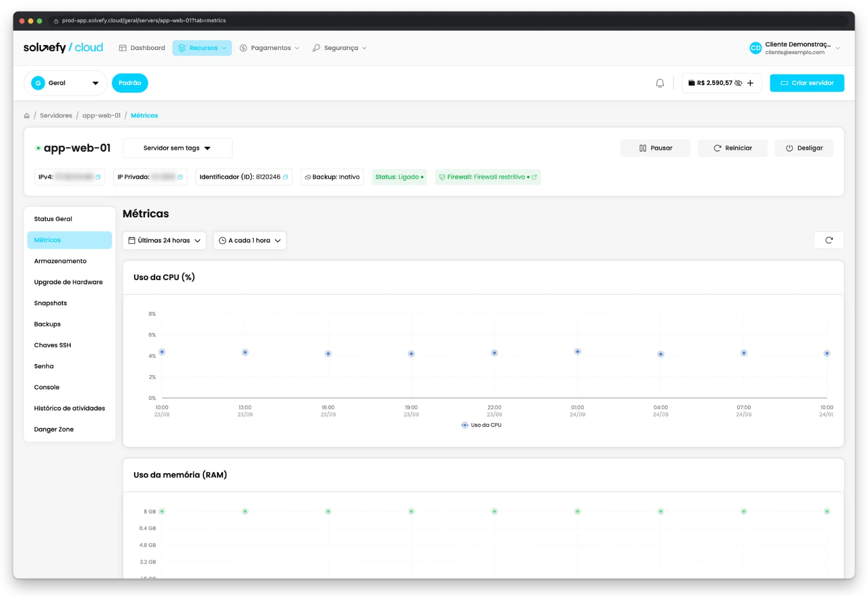Open Upgrade de Hardware section
Image resolution: width=868 pixels, height=596 pixels.
[70, 282]
